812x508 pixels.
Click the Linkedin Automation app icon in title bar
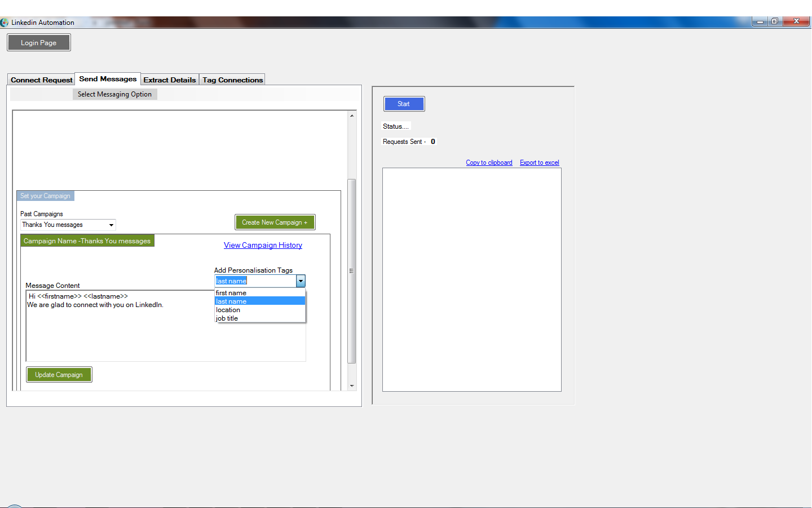[5, 23]
